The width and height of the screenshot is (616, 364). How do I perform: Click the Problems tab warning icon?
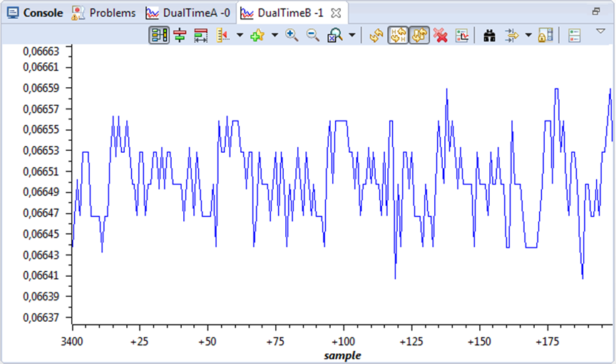(78, 13)
